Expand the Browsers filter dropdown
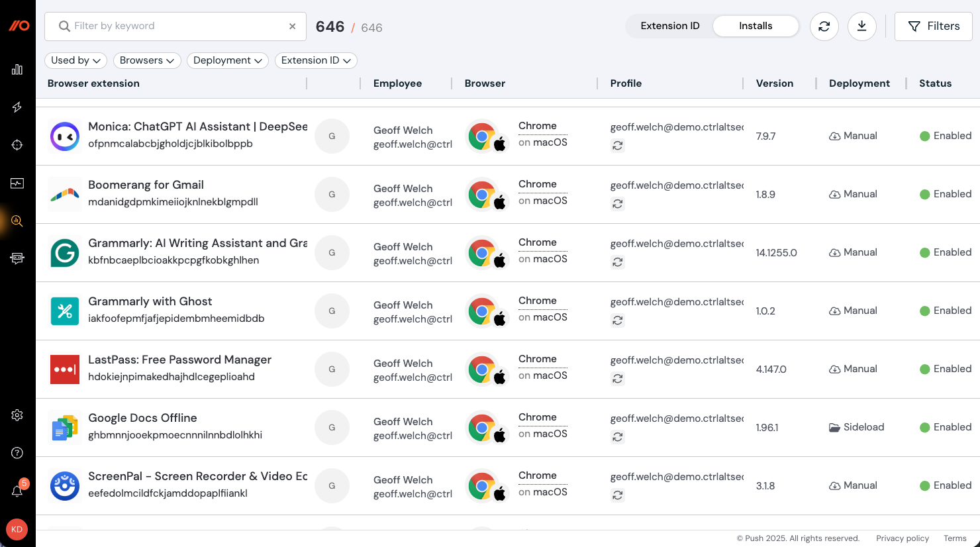 [x=147, y=60]
